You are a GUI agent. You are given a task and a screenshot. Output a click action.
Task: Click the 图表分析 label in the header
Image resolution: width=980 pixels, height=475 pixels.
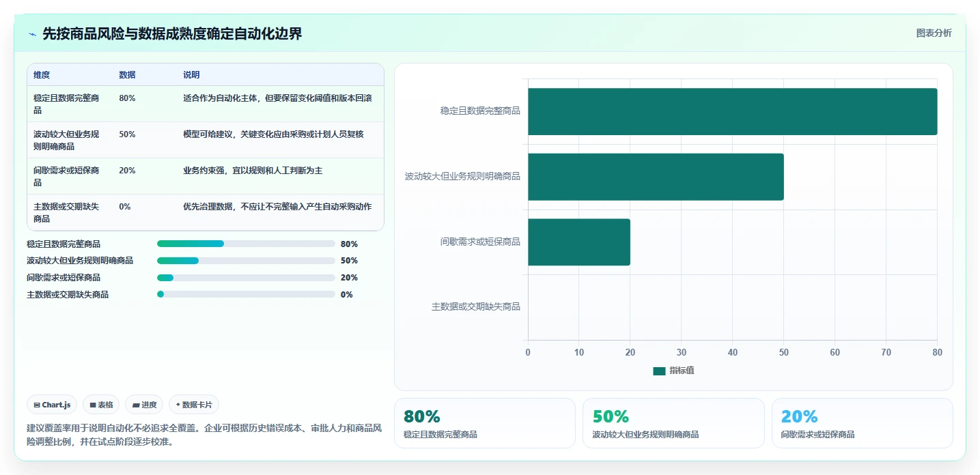934,33
